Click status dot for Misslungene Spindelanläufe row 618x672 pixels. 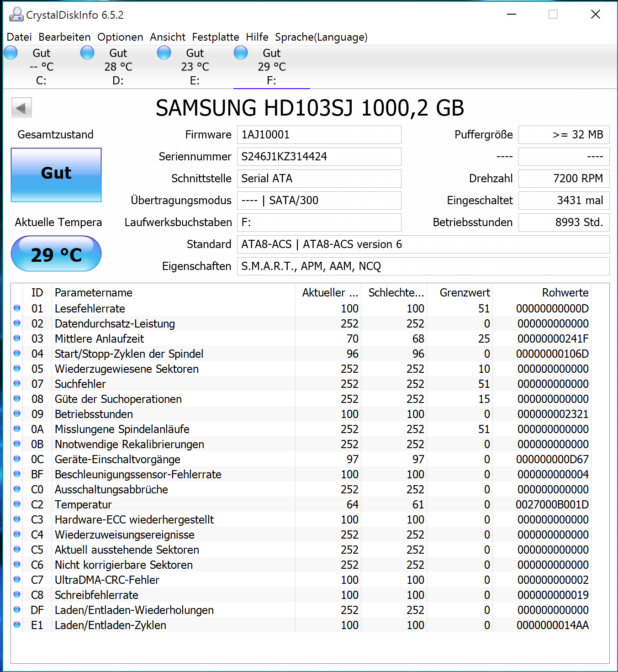(17, 429)
